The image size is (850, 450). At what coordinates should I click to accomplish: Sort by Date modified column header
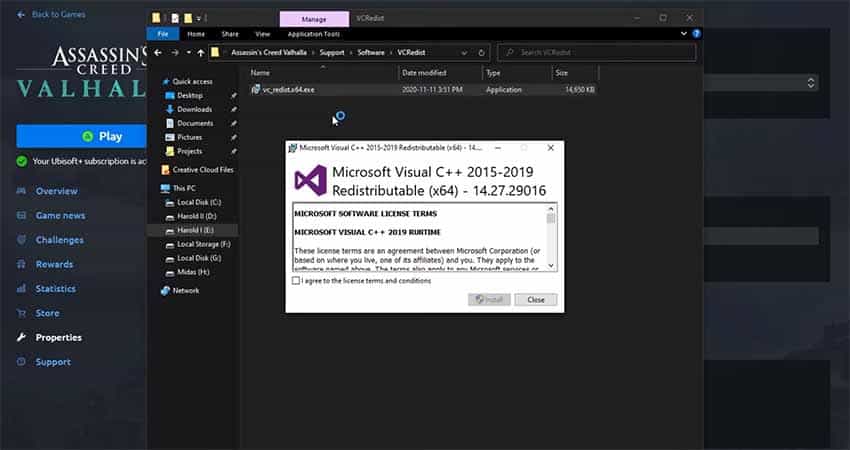[x=440, y=73]
